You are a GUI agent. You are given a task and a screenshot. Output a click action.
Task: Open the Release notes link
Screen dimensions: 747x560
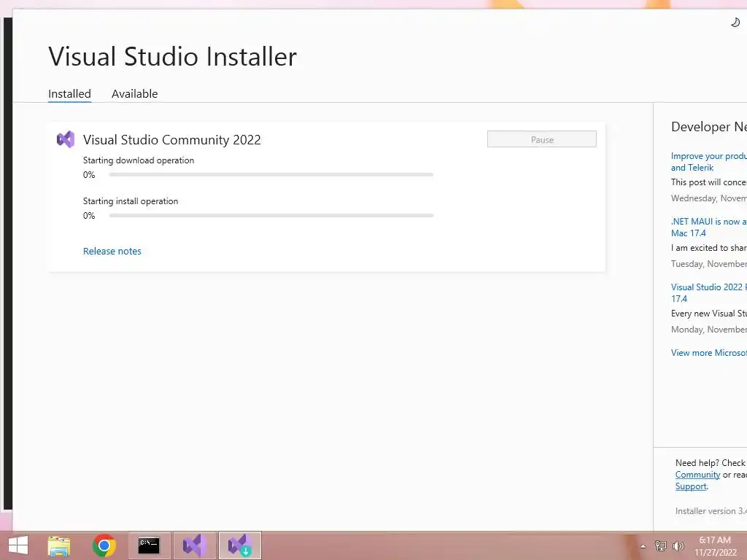[x=112, y=251]
